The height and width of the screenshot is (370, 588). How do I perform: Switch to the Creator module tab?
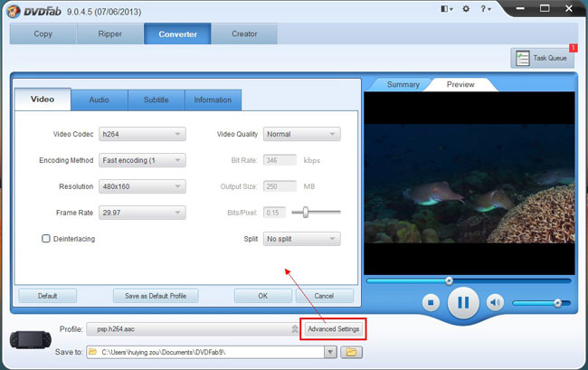click(244, 33)
